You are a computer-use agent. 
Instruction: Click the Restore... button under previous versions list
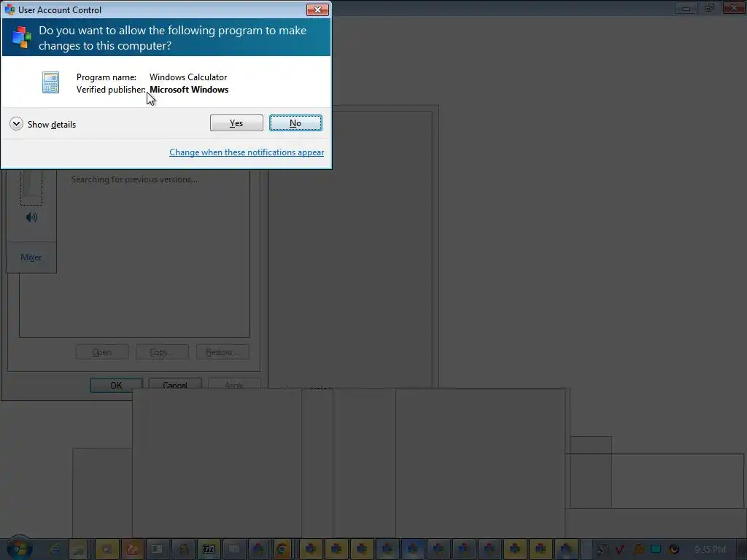222,352
